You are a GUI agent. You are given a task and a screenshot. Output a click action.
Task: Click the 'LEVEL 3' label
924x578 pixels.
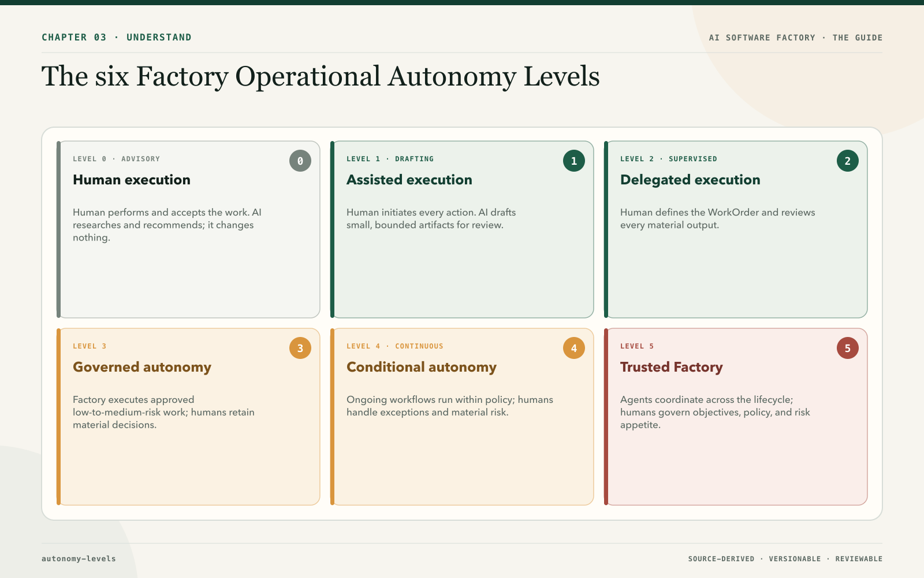(90, 346)
